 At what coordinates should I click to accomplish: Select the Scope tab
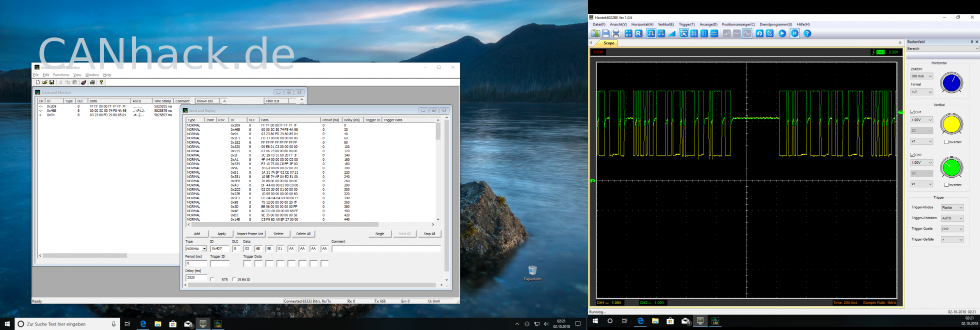[x=608, y=43]
